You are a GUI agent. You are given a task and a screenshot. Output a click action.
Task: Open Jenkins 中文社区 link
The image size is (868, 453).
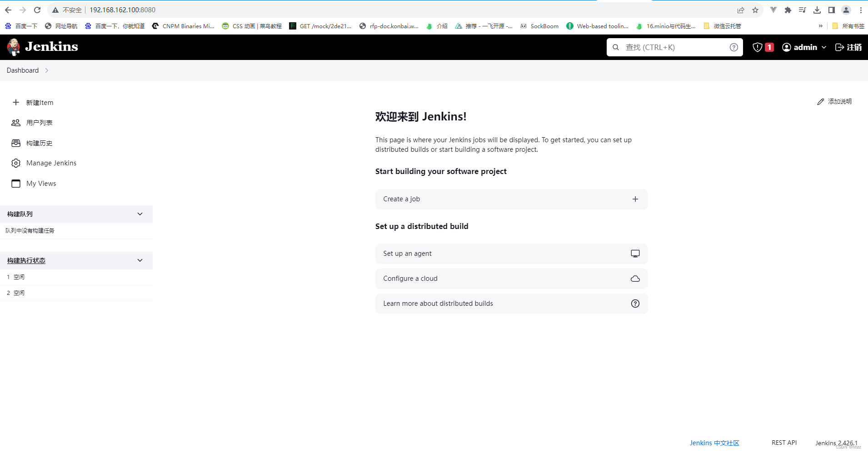714,443
